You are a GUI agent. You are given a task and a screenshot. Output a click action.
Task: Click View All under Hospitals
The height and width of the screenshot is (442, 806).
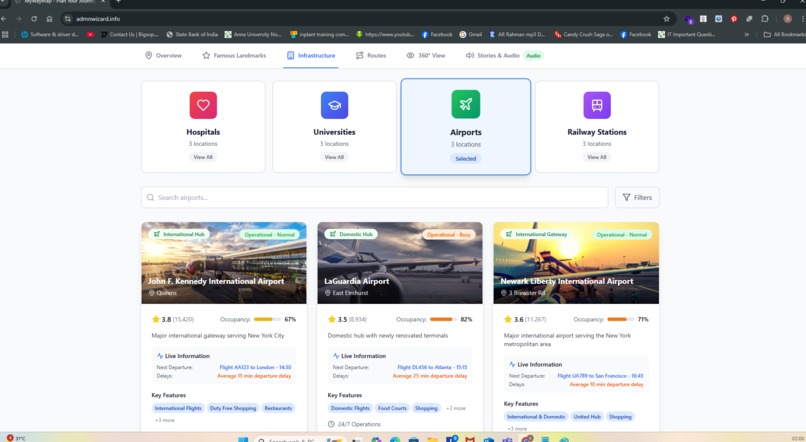203,157
